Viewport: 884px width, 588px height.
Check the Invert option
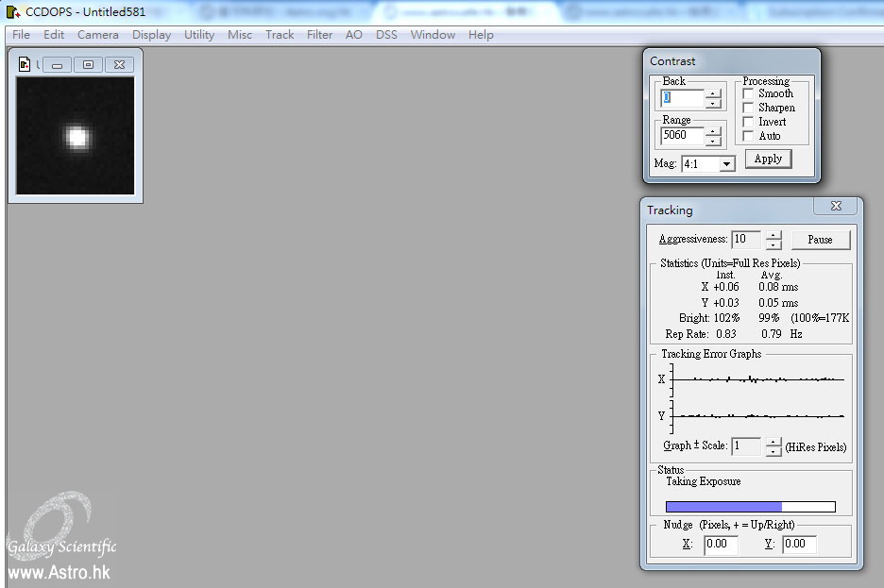tap(748, 123)
